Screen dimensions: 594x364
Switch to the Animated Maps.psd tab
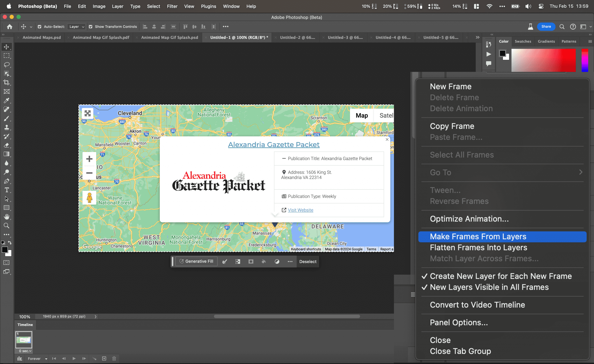41,37
